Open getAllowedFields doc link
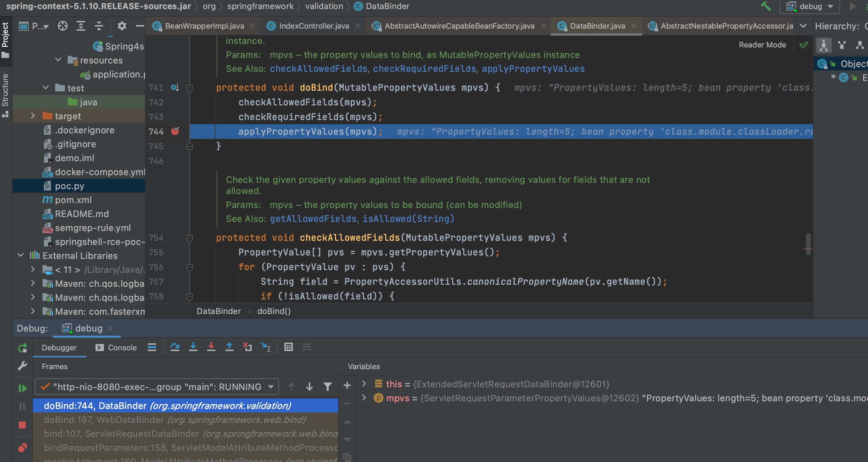This screenshot has width=868, height=462. tap(313, 219)
